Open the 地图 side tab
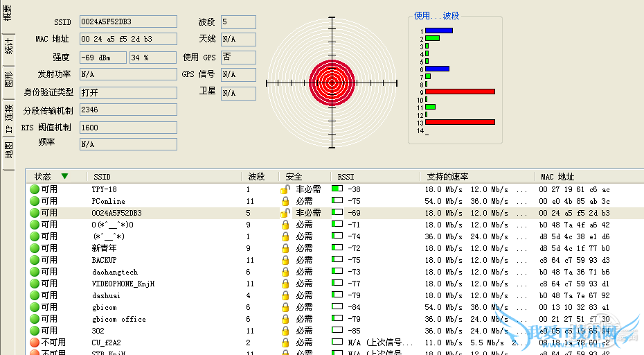Viewport: 644px width, 355px height. coord(8,151)
